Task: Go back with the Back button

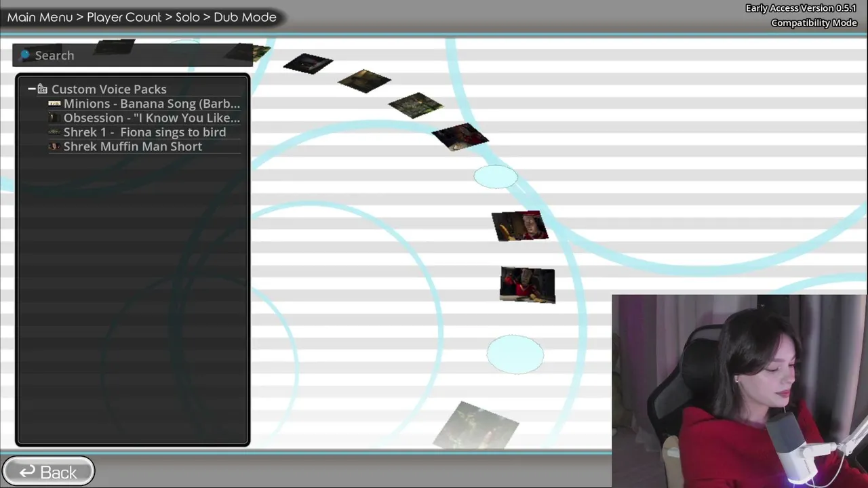Action: point(48,472)
